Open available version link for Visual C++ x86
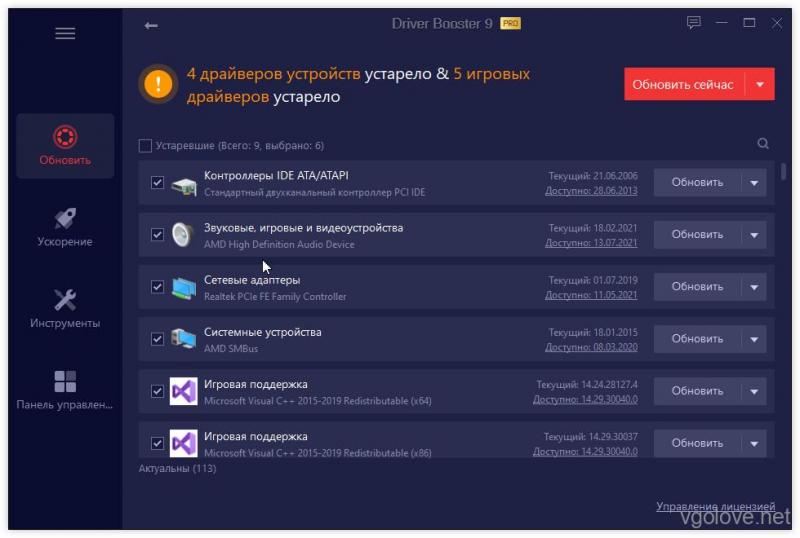 coord(585,452)
